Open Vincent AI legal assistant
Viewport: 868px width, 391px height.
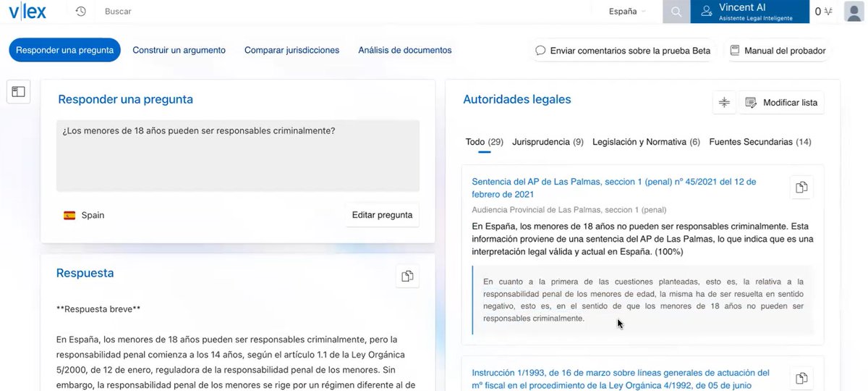[x=750, y=12]
